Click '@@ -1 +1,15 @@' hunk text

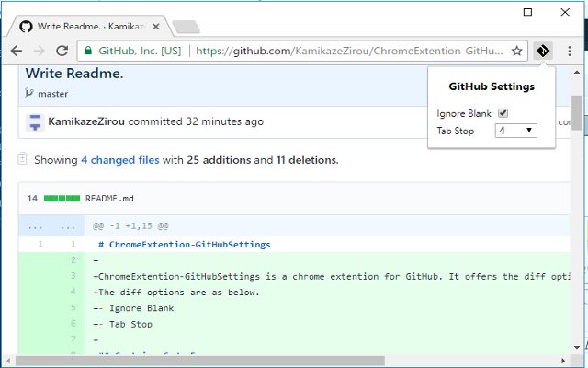point(130,226)
